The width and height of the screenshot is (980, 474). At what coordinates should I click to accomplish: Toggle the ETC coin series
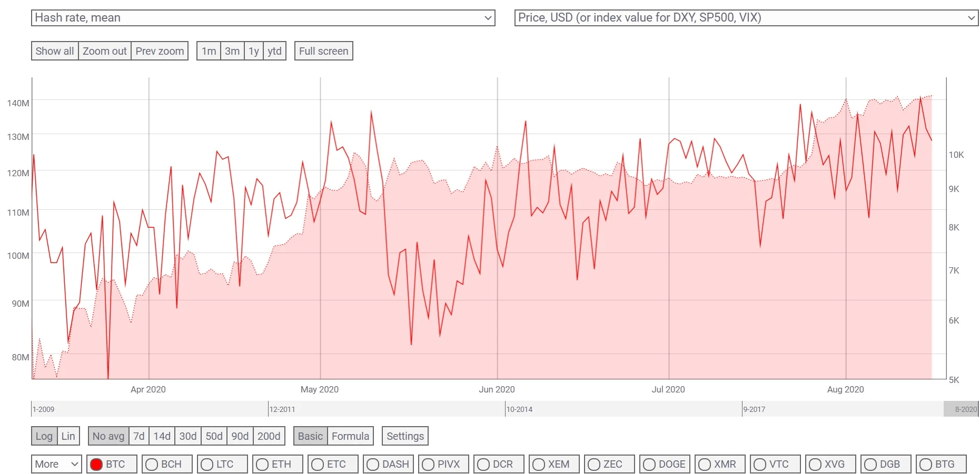click(333, 464)
